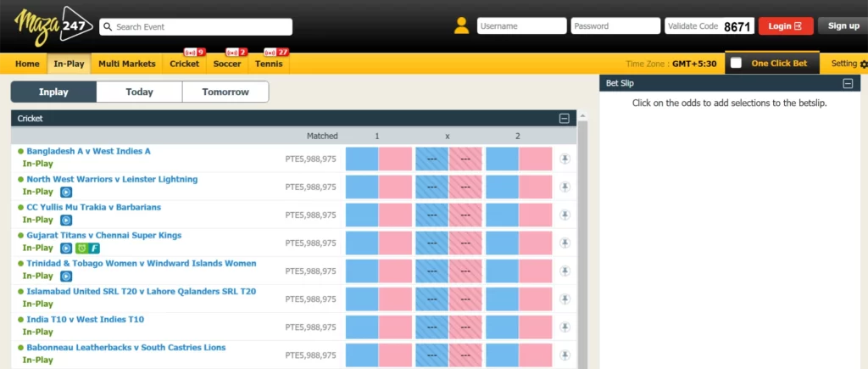This screenshot has height=369, width=868.
Task: Open the Multi Markets menu item
Action: tap(126, 64)
